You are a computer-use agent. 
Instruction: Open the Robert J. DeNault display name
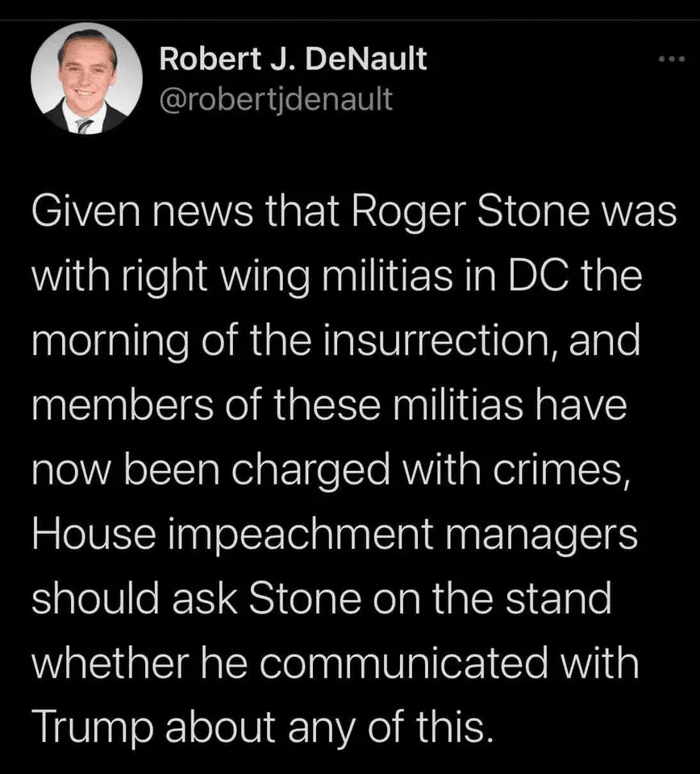pyautogui.click(x=294, y=59)
